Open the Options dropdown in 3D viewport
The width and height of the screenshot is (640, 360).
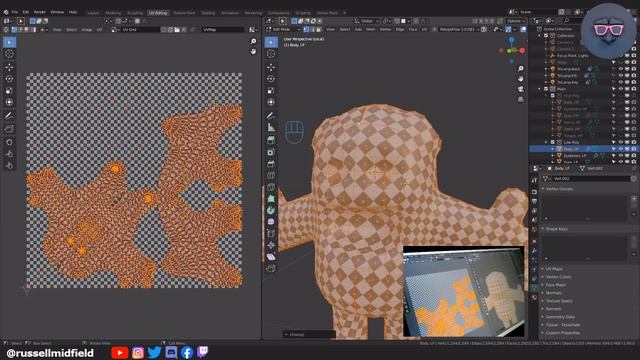pyautogui.click(x=515, y=21)
